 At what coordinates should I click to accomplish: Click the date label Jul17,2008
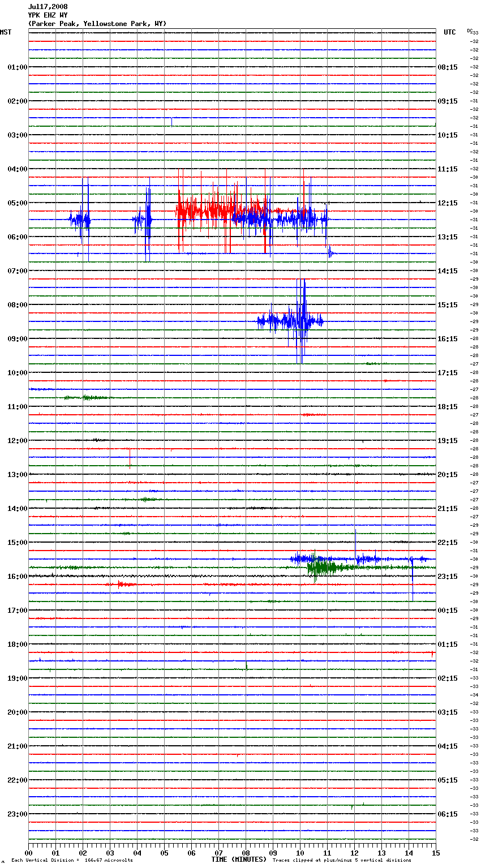[x=48, y=7]
